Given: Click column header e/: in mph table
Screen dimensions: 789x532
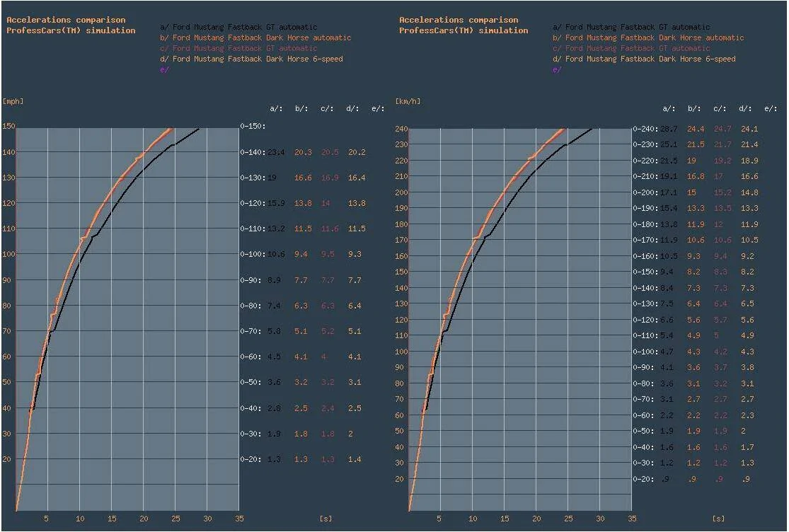Looking at the screenshot, I should (x=378, y=108).
